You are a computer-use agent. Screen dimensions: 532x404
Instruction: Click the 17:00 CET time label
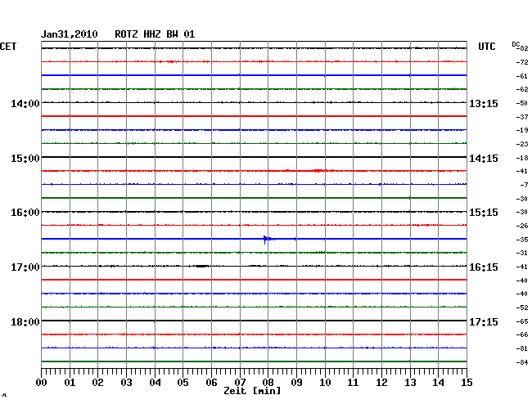(x=25, y=267)
